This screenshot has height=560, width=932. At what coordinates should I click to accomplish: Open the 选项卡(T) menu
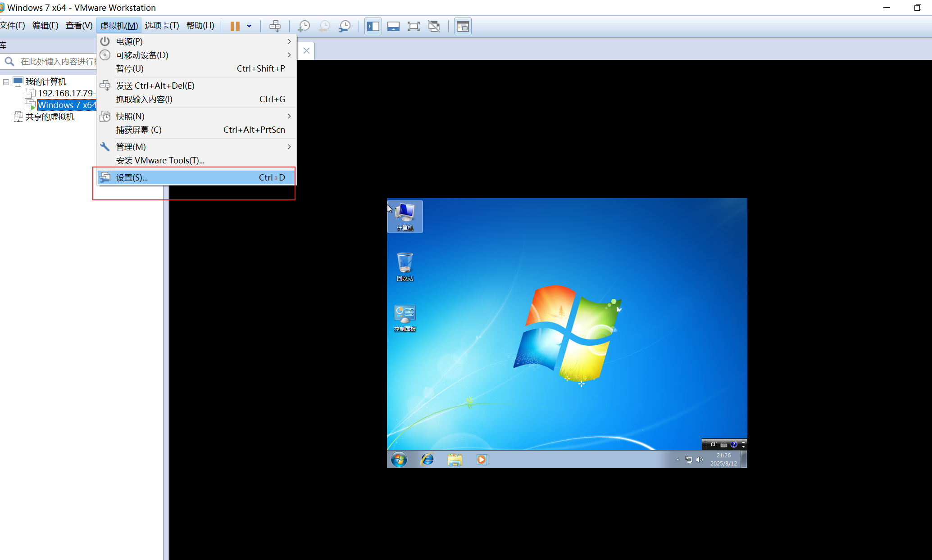[162, 26]
